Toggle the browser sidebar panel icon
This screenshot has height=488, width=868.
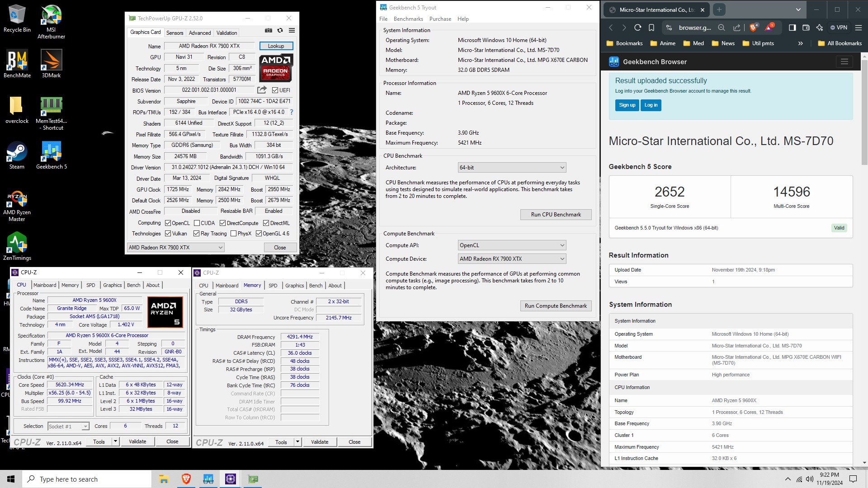pyautogui.click(x=792, y=28)
